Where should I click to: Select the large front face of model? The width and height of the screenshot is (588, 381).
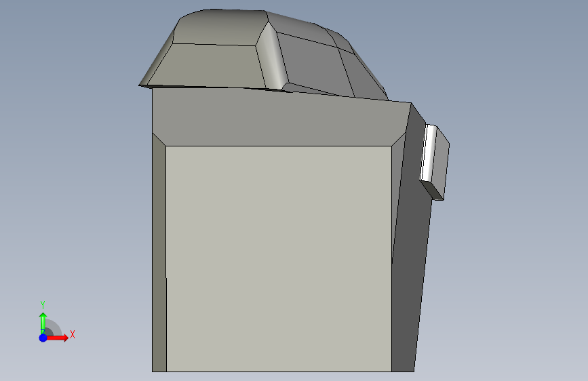coord(279,259)
